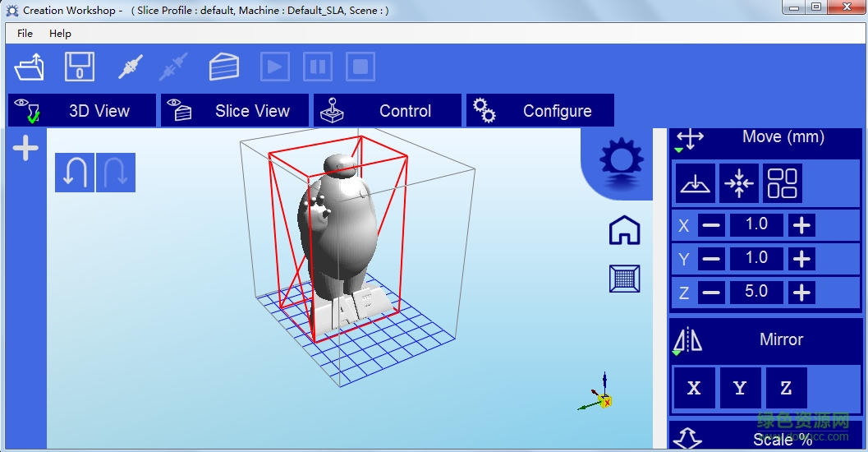
Task: Open a file with the load folder icon
Action: pyautogui.click(x=30, y=67)
